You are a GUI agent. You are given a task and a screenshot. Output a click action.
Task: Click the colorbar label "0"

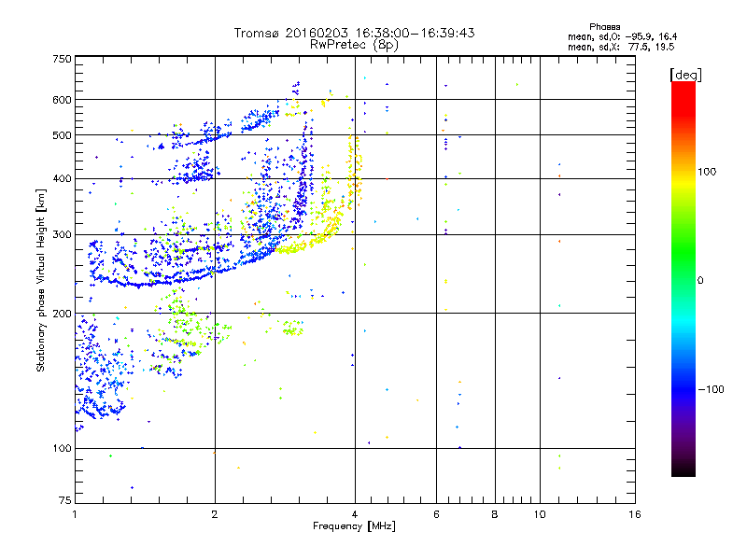pos(700,281)
